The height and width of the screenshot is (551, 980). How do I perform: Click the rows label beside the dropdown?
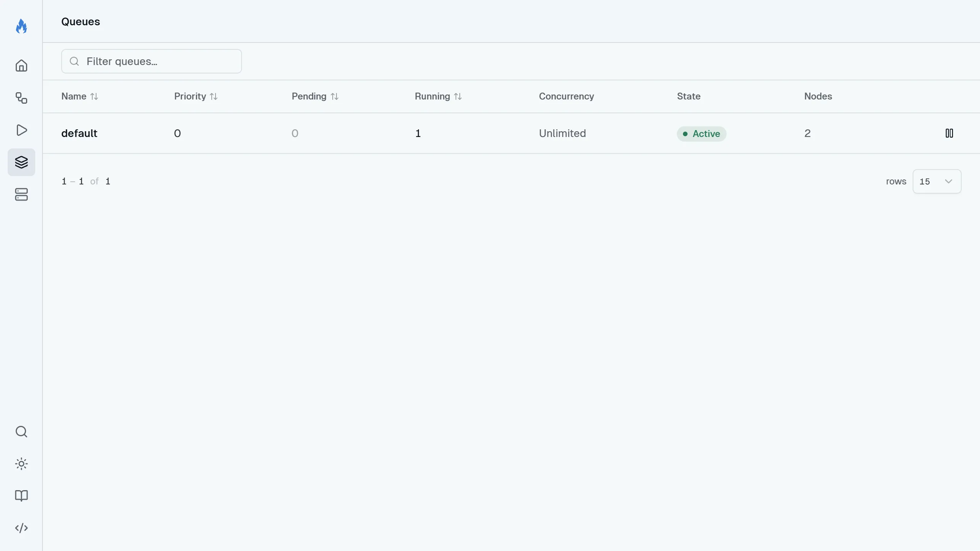[x=896, y=181]
